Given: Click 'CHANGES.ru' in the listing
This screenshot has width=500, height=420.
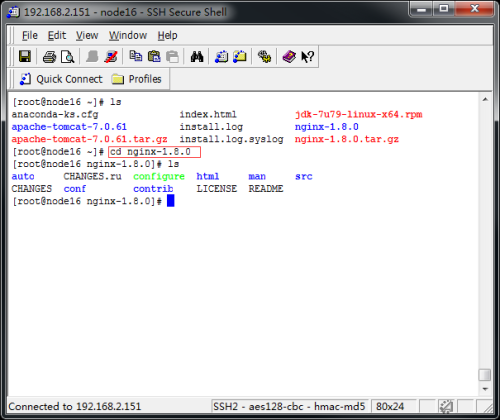Looking at the screenshot, I should (92, 176).
